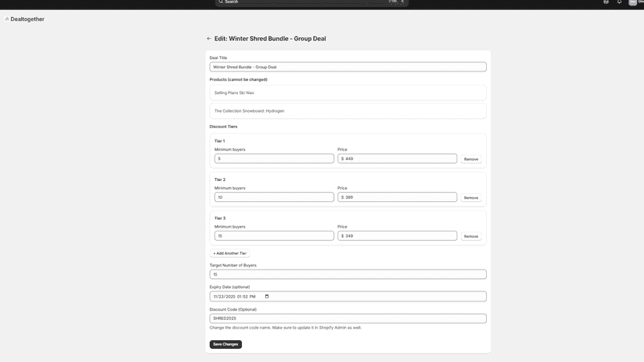Edit the SHRED2025 discount code field
The width and height of the screenshot is (644, 362).
[x=348, y=318]
